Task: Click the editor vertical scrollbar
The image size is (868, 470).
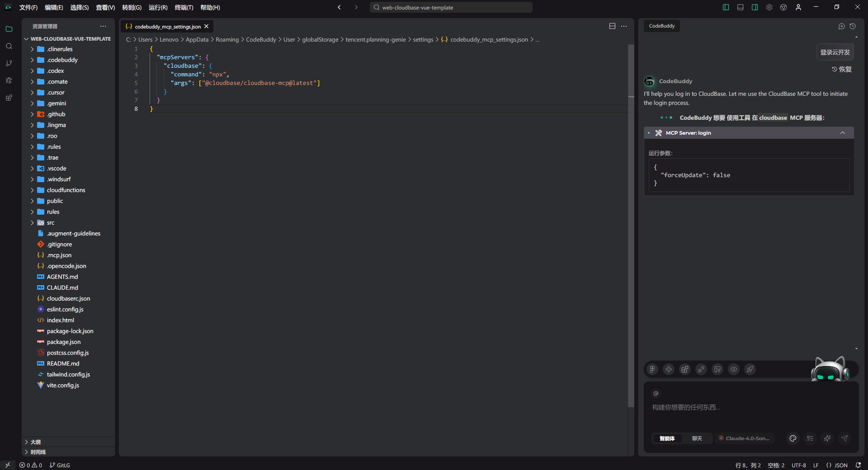Action: coord(631,226)
